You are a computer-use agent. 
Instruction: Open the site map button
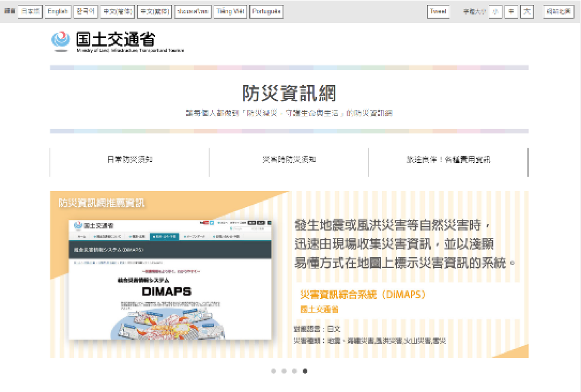pos(558,12)
